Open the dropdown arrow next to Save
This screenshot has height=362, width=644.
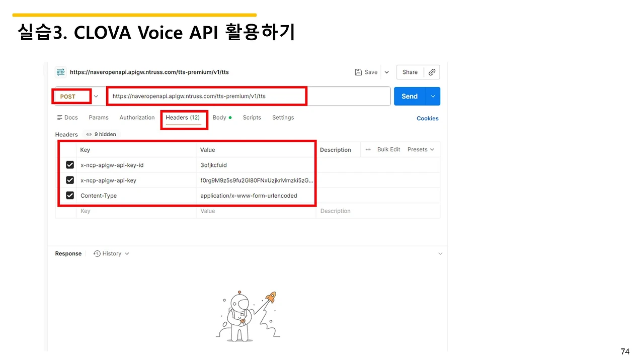point(387,72)
